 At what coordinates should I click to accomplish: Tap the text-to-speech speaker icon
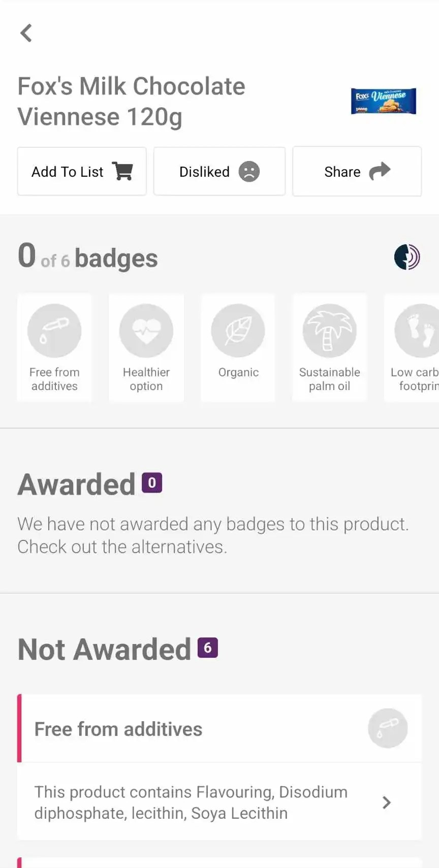coord(407,257)
